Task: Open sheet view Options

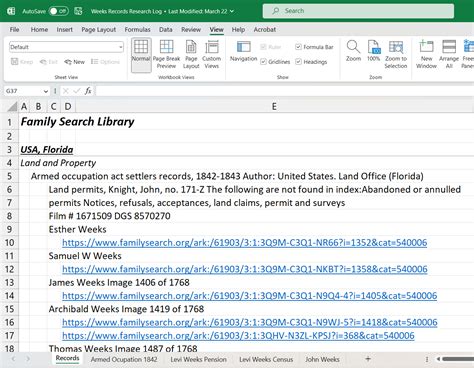Action: pyautogui.click(x=105, y=62)
